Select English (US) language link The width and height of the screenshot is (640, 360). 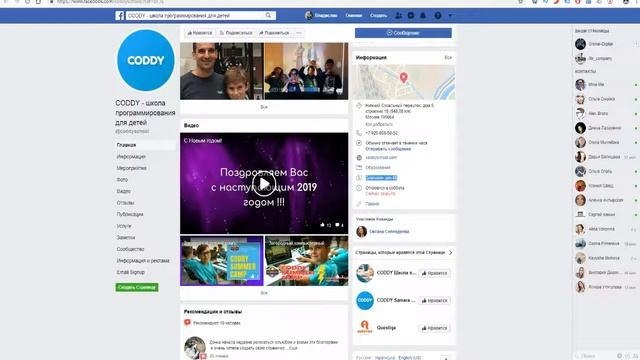[x=409, y=358]
